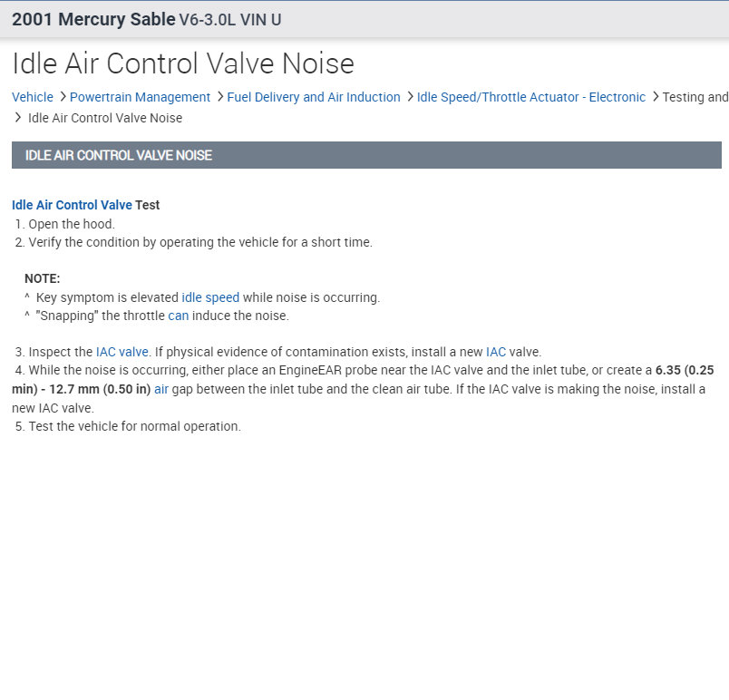Click the large Idle Air Control Valve Noise page title
This screenshot has width=729, height=700.
183,63
